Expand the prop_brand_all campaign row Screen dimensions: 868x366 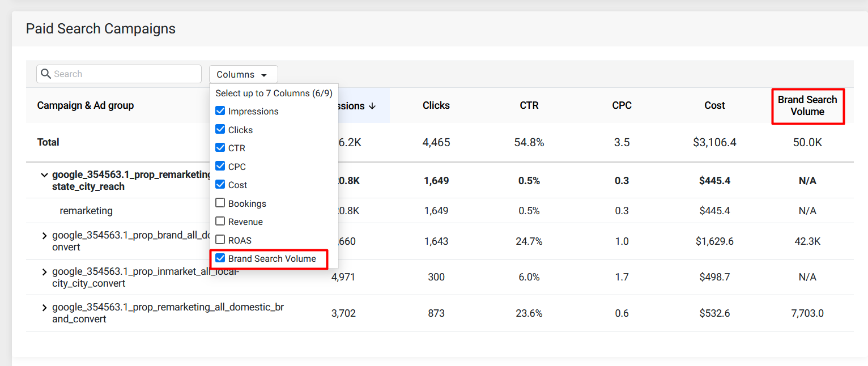pyautogui.click(x=44, y=236)
